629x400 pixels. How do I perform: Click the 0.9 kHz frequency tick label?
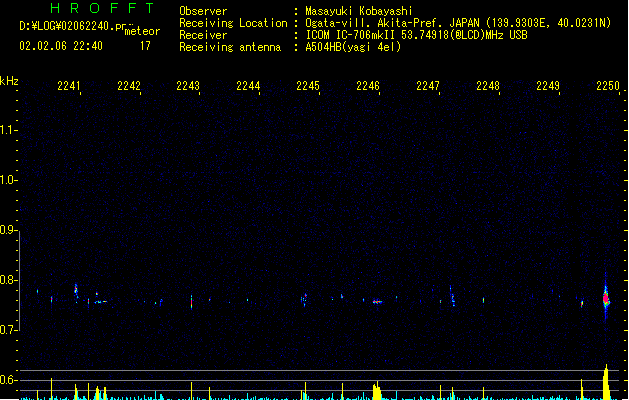click(x=8, y=230)
